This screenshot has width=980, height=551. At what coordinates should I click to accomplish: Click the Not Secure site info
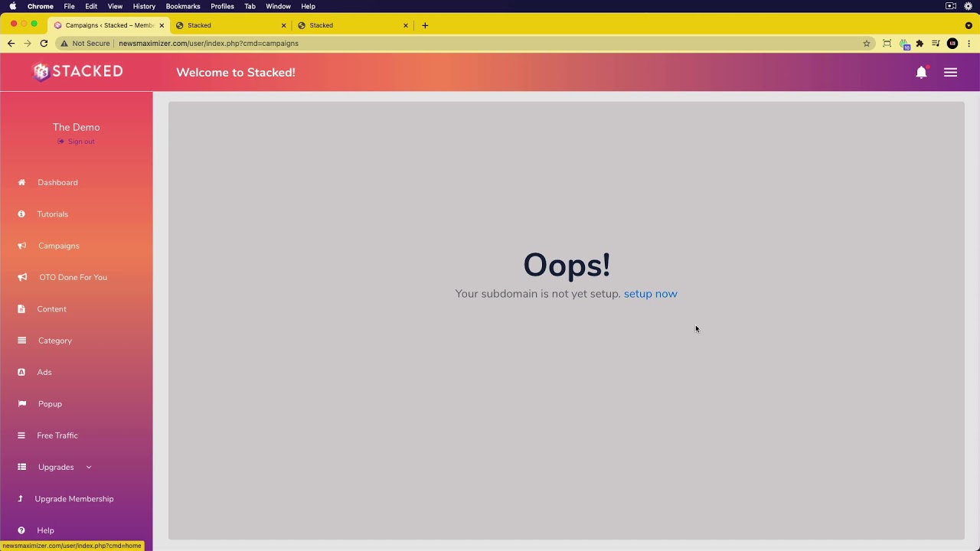click(84, 44)
